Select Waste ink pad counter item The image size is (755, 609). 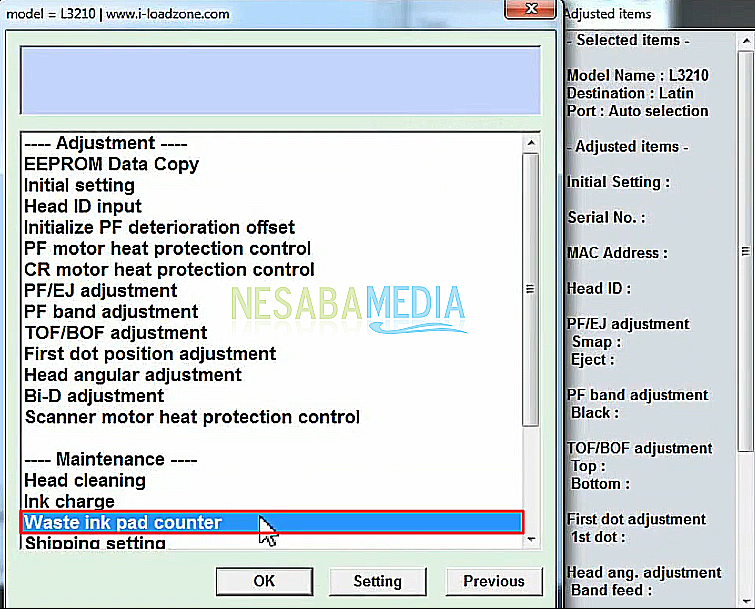pos(123,522)
